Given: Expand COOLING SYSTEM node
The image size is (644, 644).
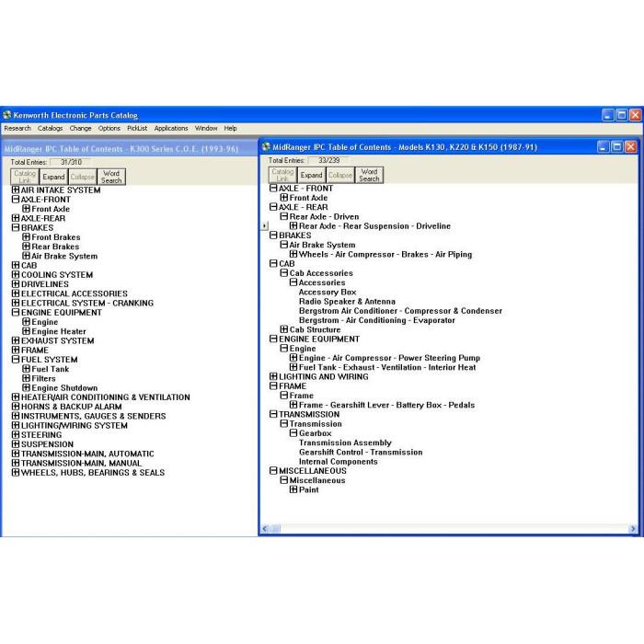Looking at the screenshot, I should point(16,274).
